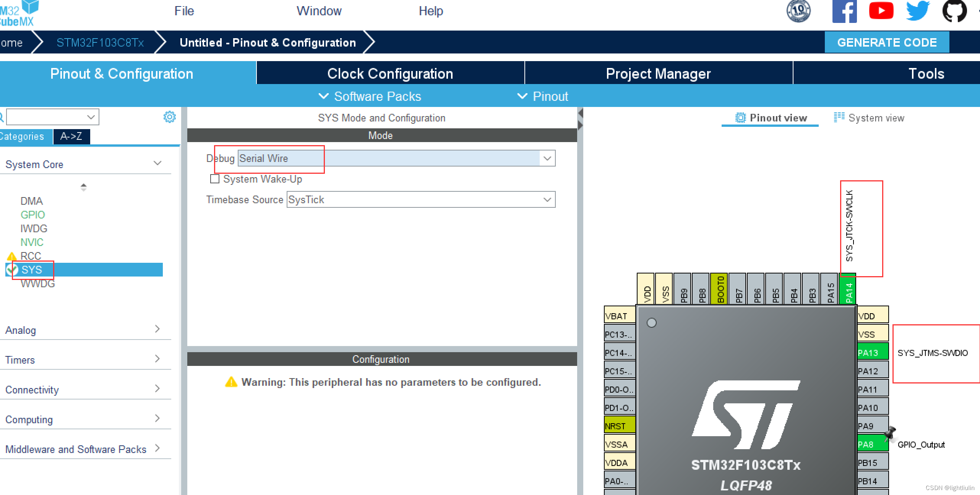Open the peripheral search combo box
Image resolution: width=980 pixels, height=495 pixels.
pyautogui.click(x=53, y=117)
